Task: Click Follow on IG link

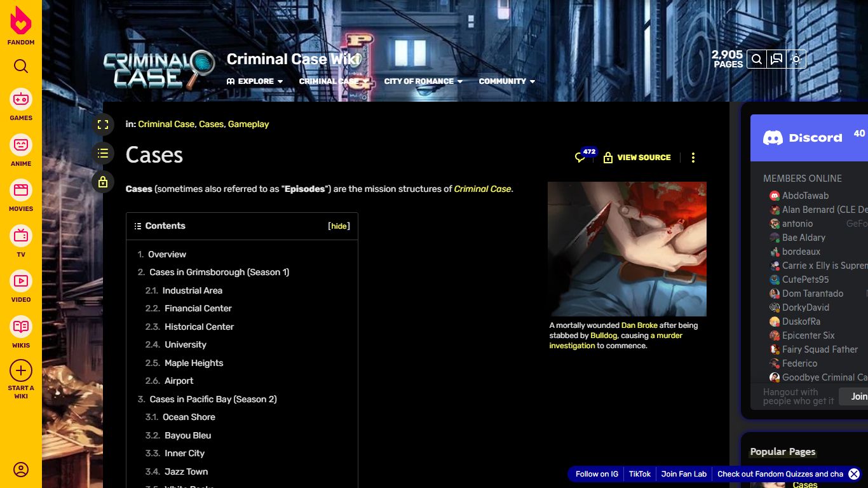Action: [597, 474]
